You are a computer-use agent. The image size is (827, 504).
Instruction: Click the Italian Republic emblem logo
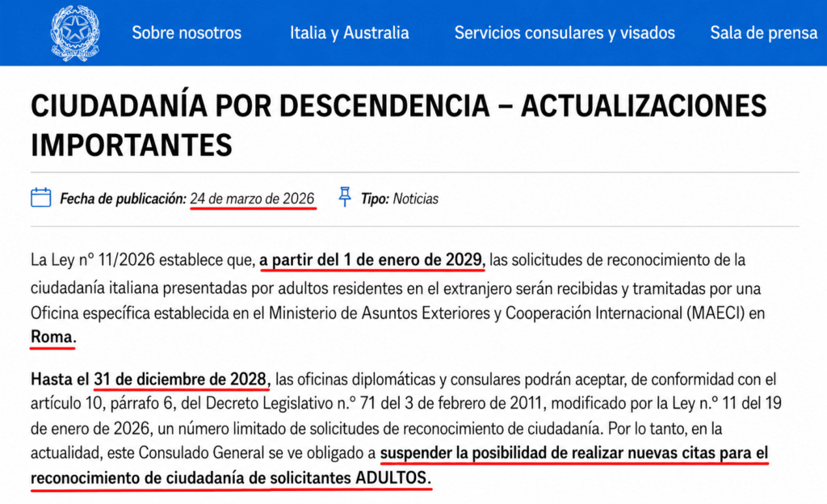tap(75, 32)
